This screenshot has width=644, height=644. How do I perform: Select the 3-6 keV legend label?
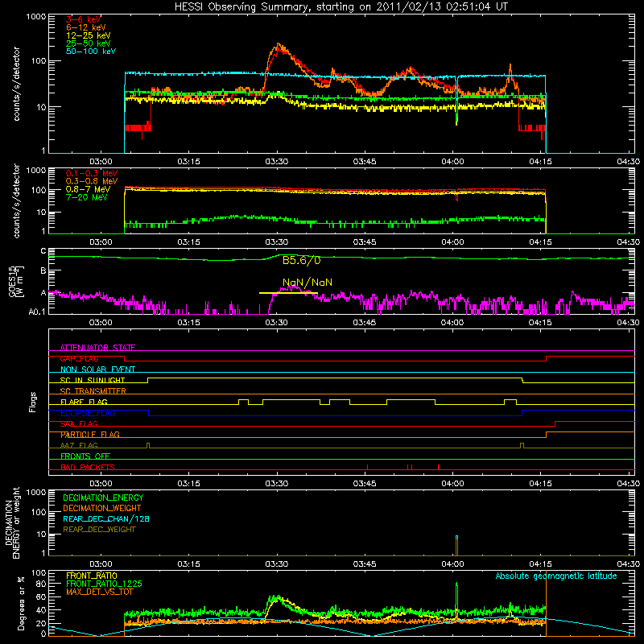point(83,19)
